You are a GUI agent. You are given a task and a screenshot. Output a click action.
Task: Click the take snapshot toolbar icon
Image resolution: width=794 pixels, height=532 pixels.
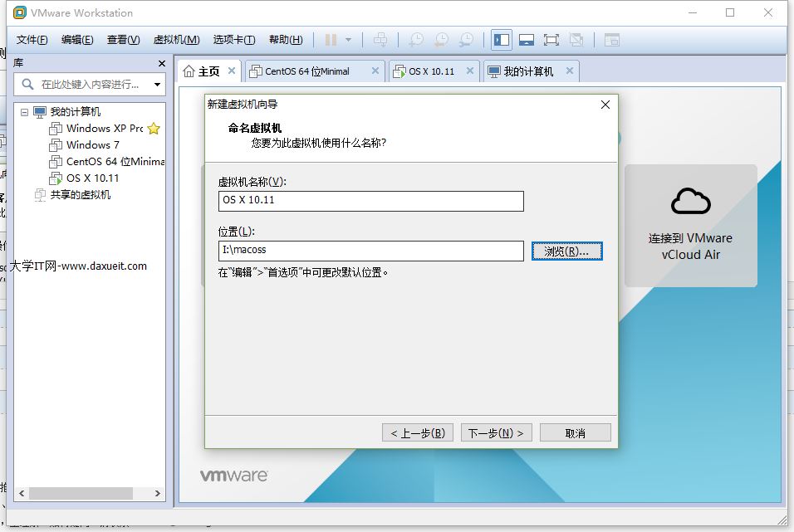416,40
